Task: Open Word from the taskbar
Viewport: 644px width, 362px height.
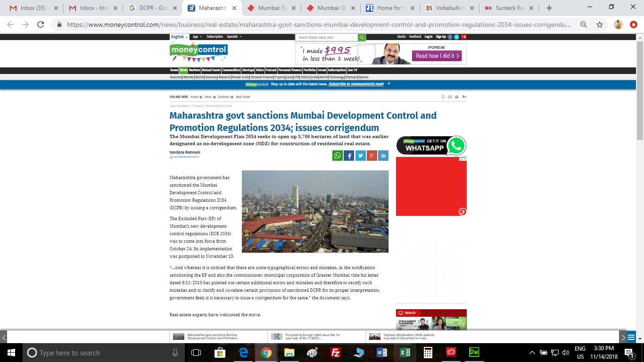Action: point(382,353)
